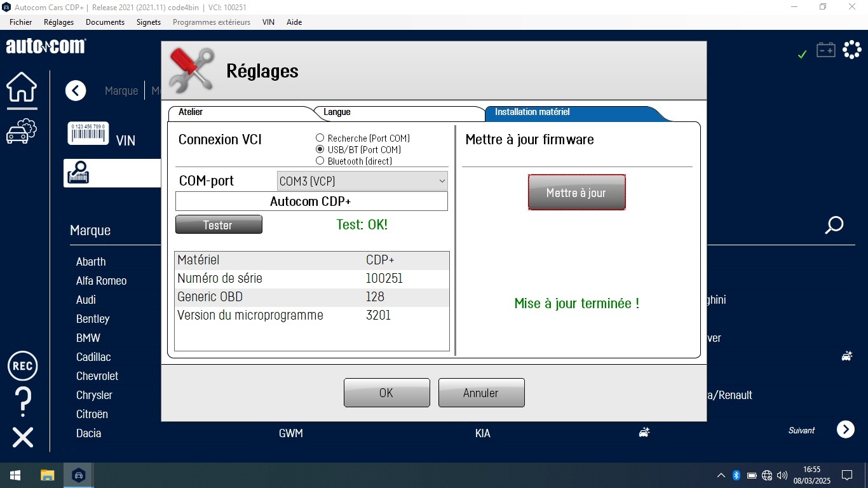Select the Audi brand

[86, 300]
